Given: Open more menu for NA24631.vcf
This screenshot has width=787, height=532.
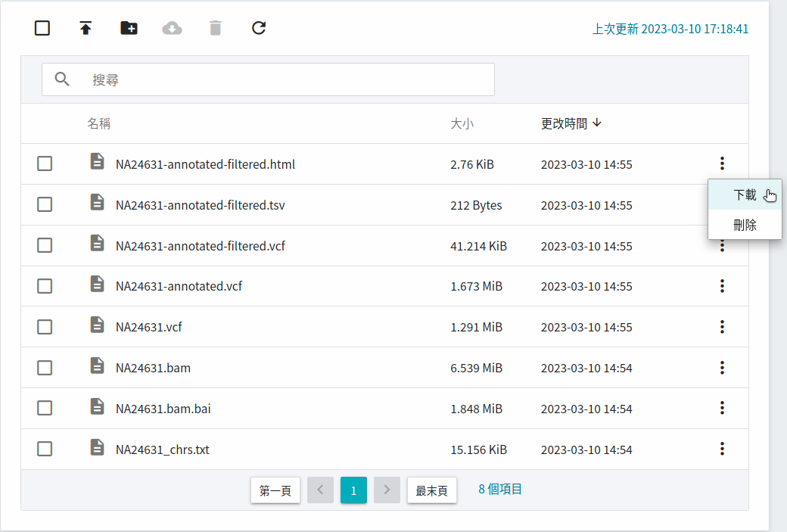Looking at the screenshot, I should coord(722,327).
